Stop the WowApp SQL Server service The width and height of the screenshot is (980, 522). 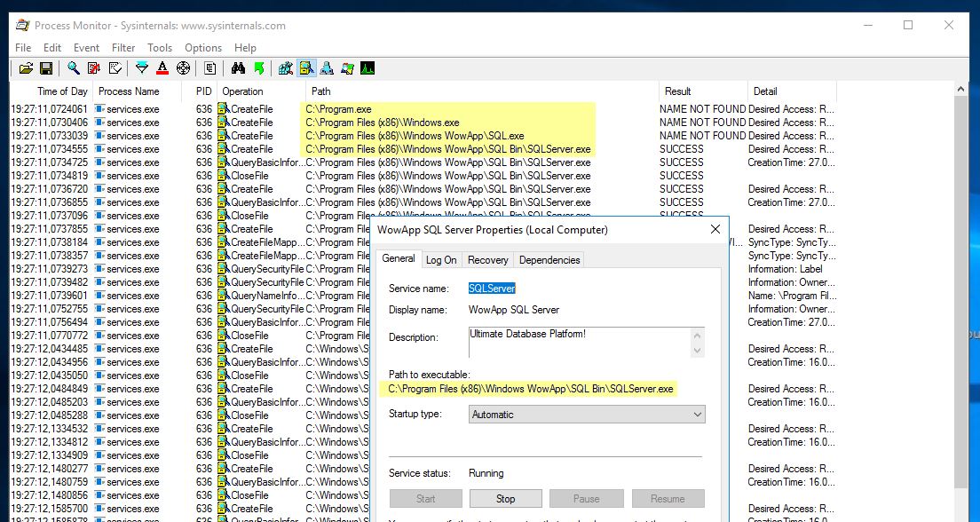505,498
